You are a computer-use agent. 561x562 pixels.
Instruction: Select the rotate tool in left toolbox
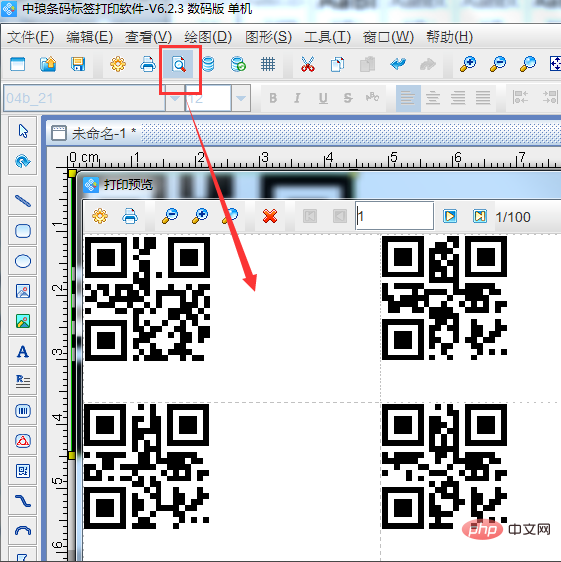click(23, 161)
